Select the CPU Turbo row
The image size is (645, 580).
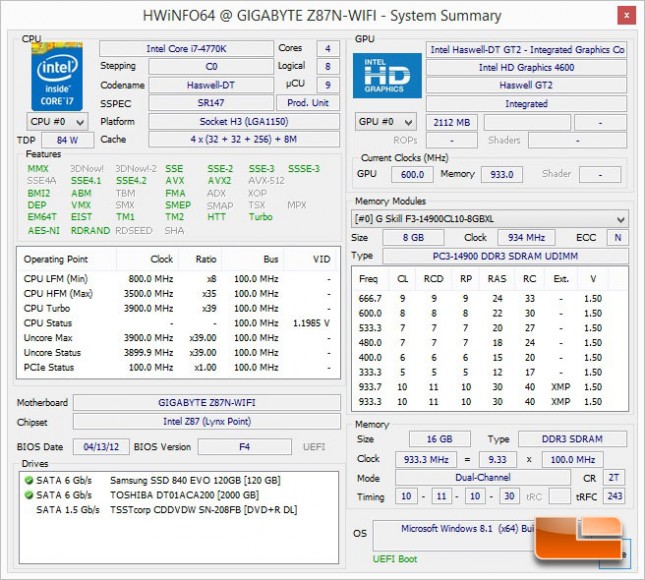coord(178,309)
